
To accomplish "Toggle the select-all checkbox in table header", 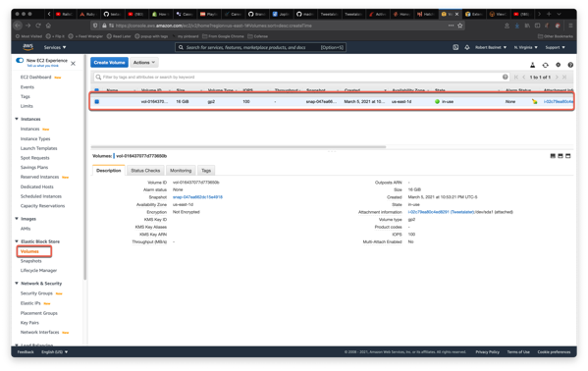I will [x=97, y=90].
